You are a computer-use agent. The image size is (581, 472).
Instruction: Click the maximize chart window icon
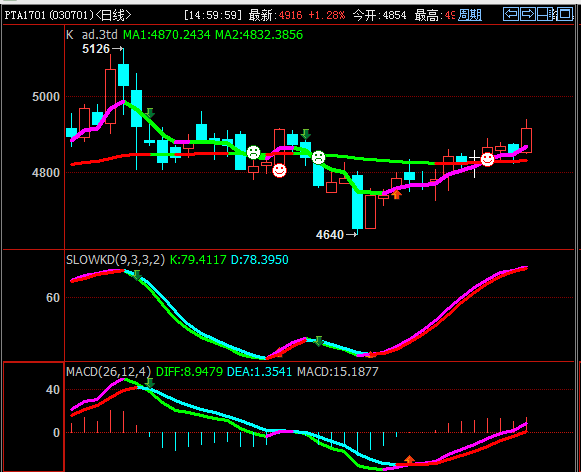(565, 14)
